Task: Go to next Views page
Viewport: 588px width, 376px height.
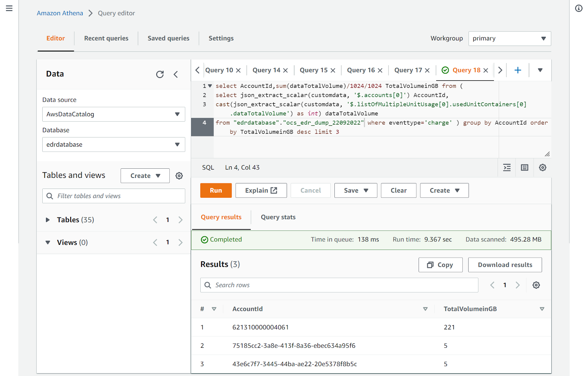Action: 180,243
